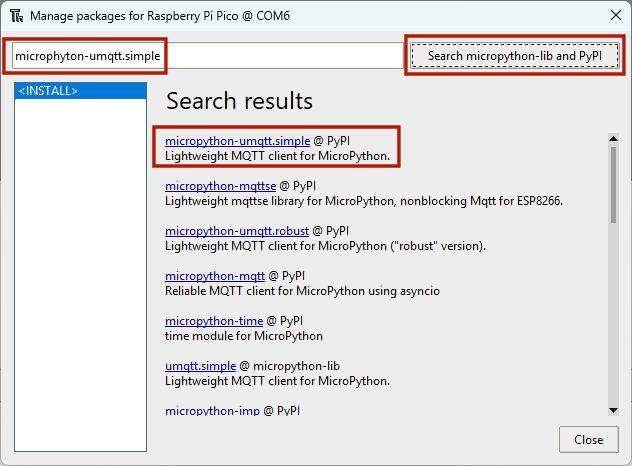Click the package search input field
This screenshot has width=632, height=466.
[x=208, y=56]
